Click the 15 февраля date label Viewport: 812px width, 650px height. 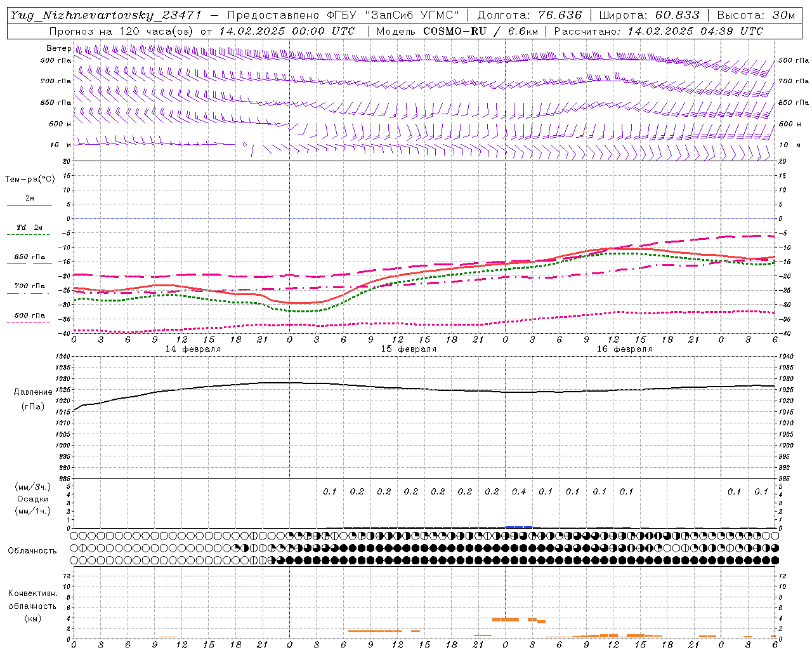click(x=409, y=349)
